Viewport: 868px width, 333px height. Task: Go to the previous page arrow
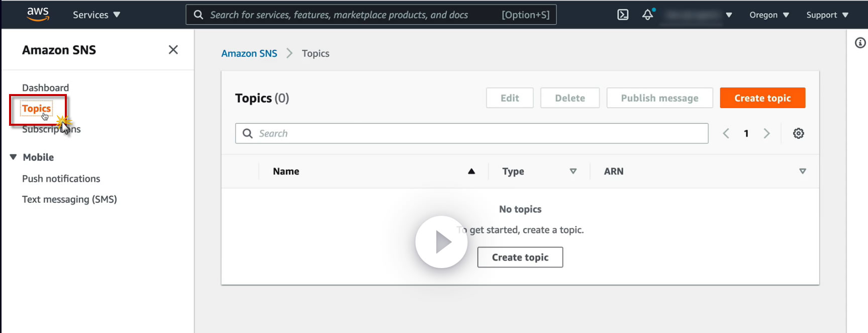(x=726, y=133)
